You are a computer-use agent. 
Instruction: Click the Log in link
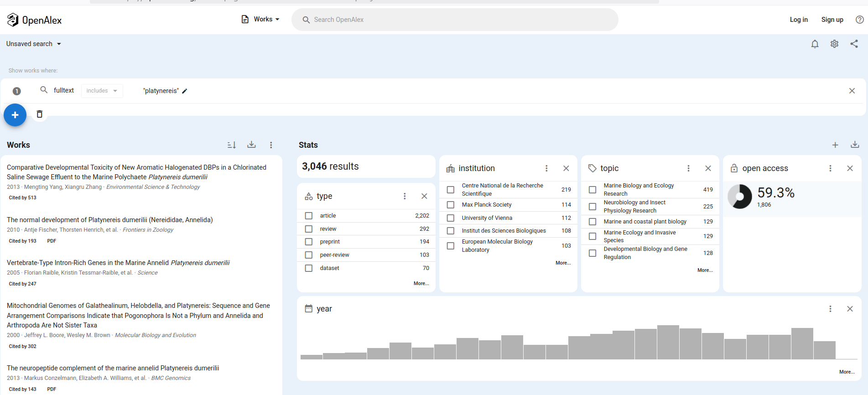click(799, 20)
